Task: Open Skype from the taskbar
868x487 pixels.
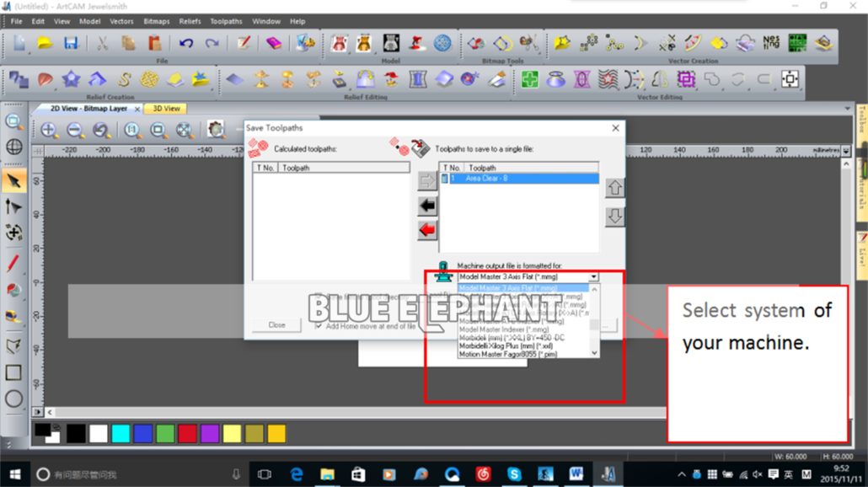Action: tap(514, 474)
